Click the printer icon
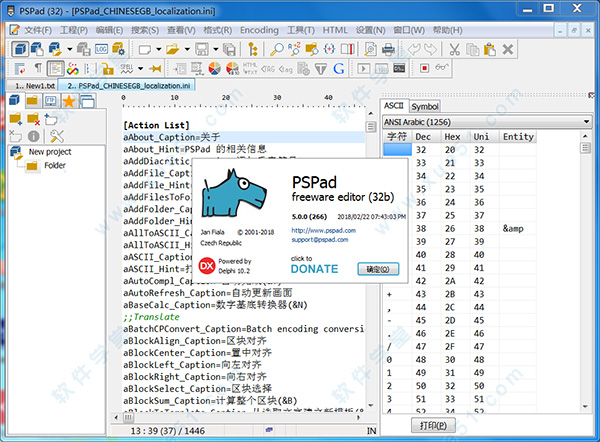Image resolution: width=600 pixels, height=442 pixels. 388,49
